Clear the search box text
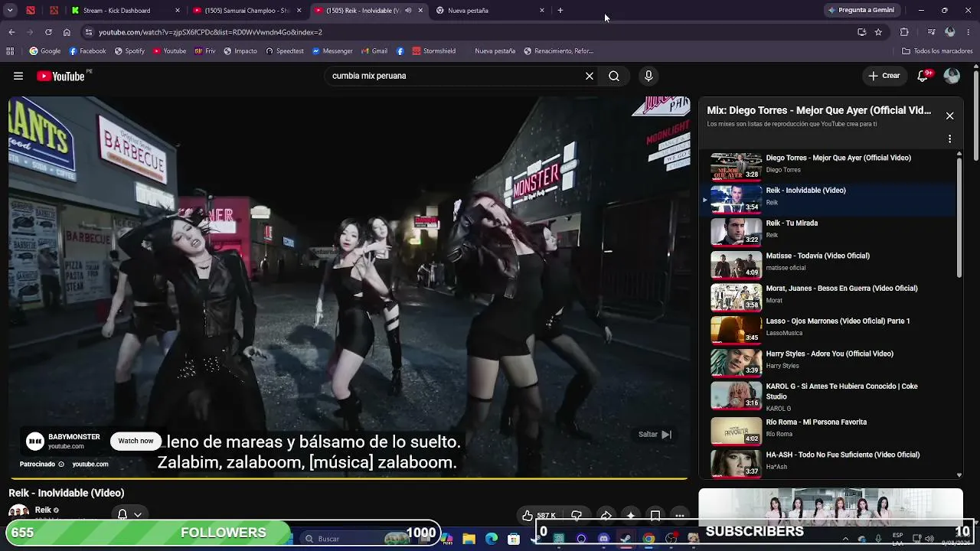The width and height of the screenshot is (980, 551). [590, 76]
